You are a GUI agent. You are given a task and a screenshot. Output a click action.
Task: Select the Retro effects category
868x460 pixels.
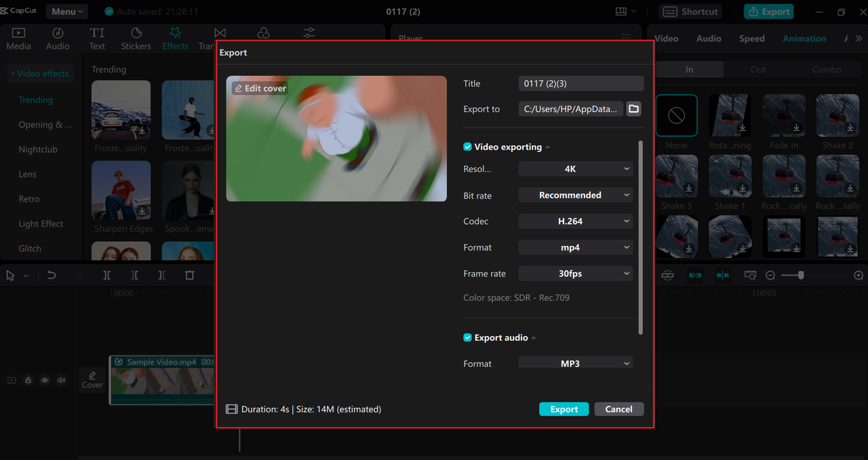[x=29, y=199]
